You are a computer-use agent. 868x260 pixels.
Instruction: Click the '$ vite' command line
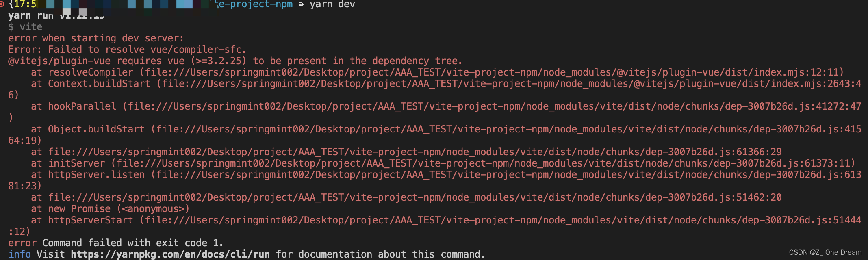click(x=25, y=27)
